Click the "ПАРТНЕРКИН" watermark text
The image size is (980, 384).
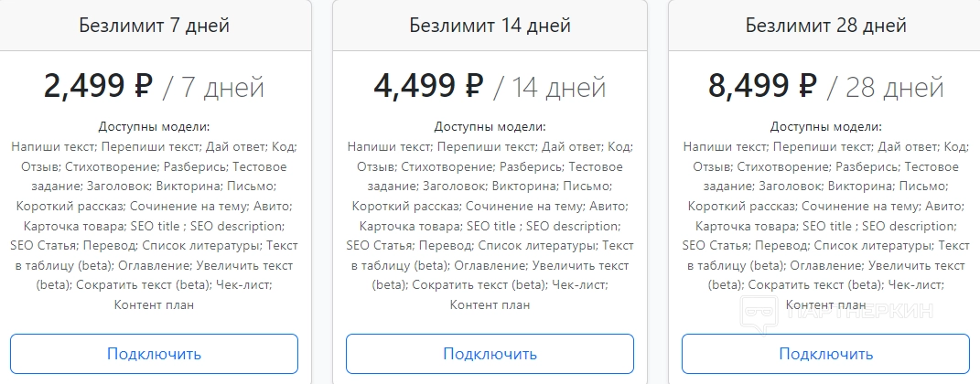pyautogui.click(x=860, y=312)
